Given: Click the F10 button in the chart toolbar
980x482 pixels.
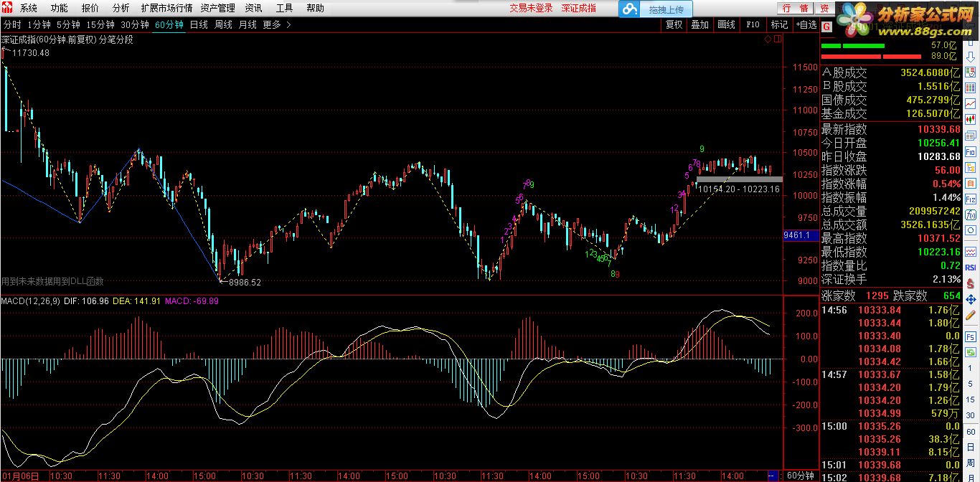Looking at the screenshot, I should 753,24.
